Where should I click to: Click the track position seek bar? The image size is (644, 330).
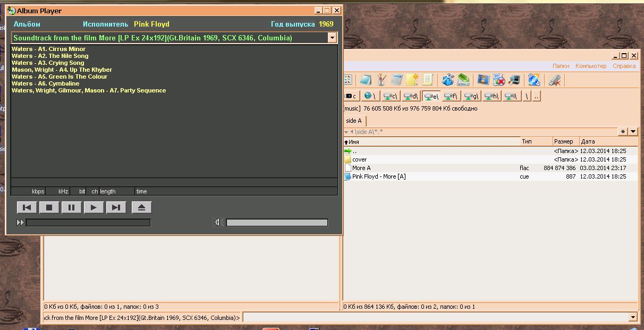(x=88, y=223)
